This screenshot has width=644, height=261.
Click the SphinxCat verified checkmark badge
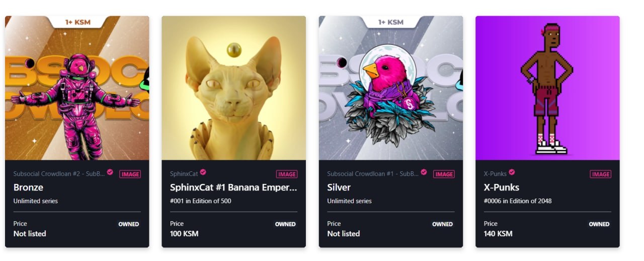203,172
